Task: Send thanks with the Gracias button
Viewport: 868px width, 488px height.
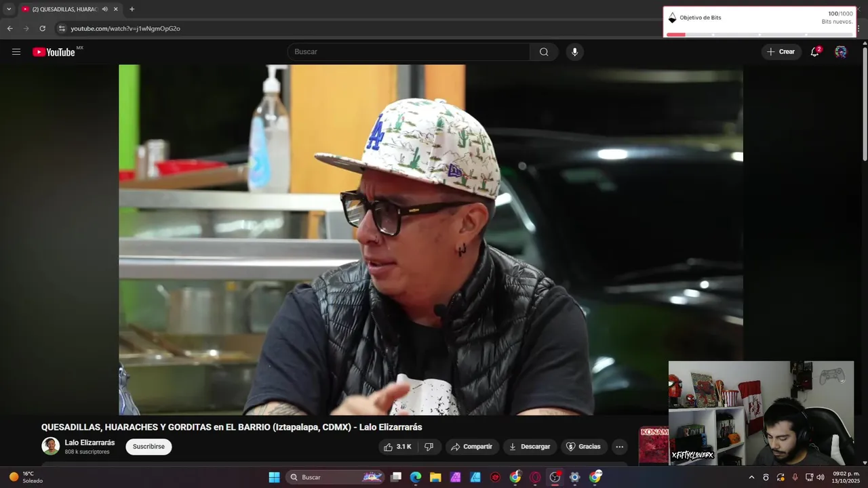Action: [x=584, y=447]
